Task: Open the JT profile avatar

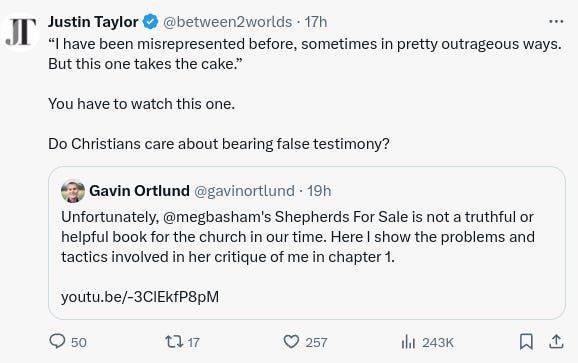Action: coord(20,32)
